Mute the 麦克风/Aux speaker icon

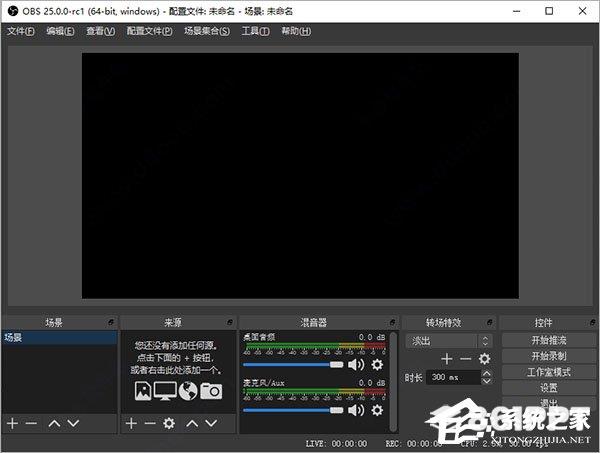tap(356, 410)
